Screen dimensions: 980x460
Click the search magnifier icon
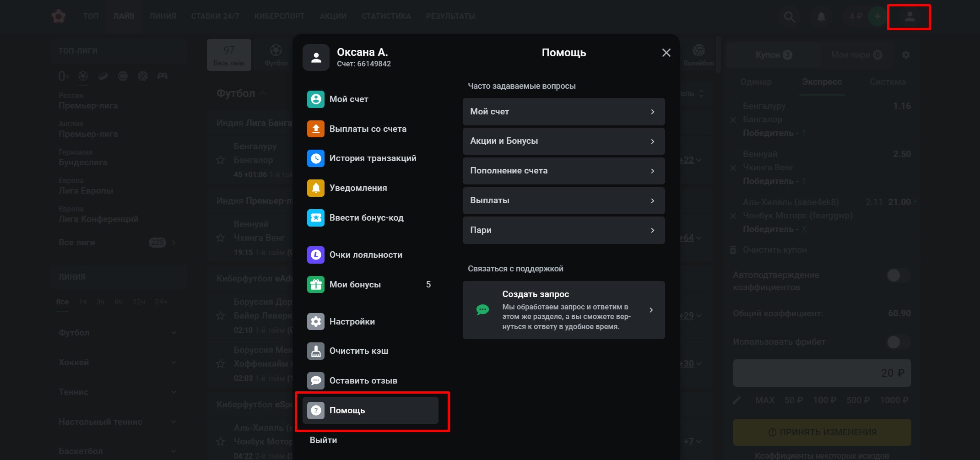point(789,17)
